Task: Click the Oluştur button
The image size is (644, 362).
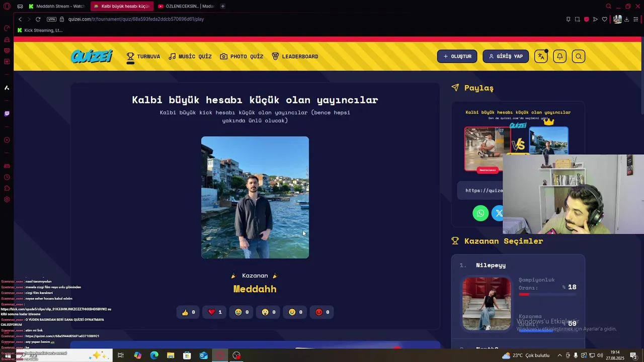Action: click(457, 56)
